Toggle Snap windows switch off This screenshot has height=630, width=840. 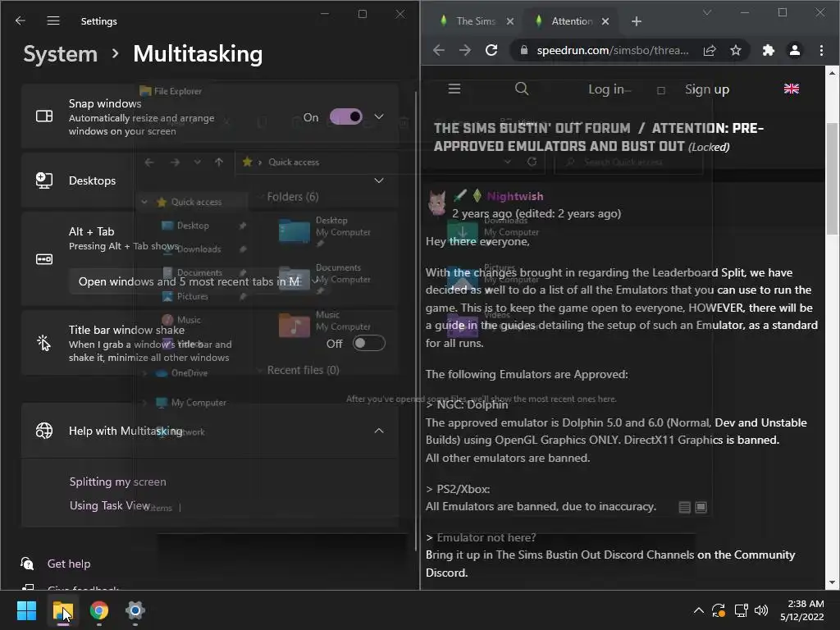(x=346, y=116)
